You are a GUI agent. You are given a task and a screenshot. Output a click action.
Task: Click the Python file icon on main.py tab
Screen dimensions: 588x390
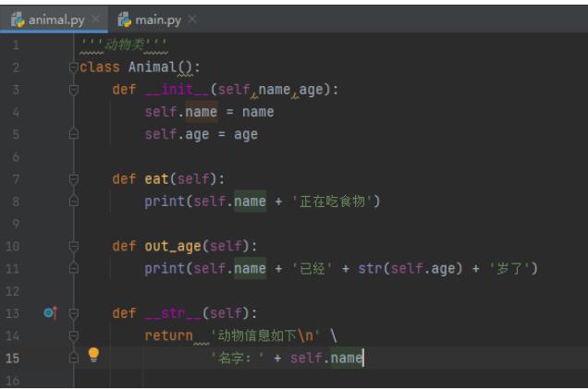123,18
